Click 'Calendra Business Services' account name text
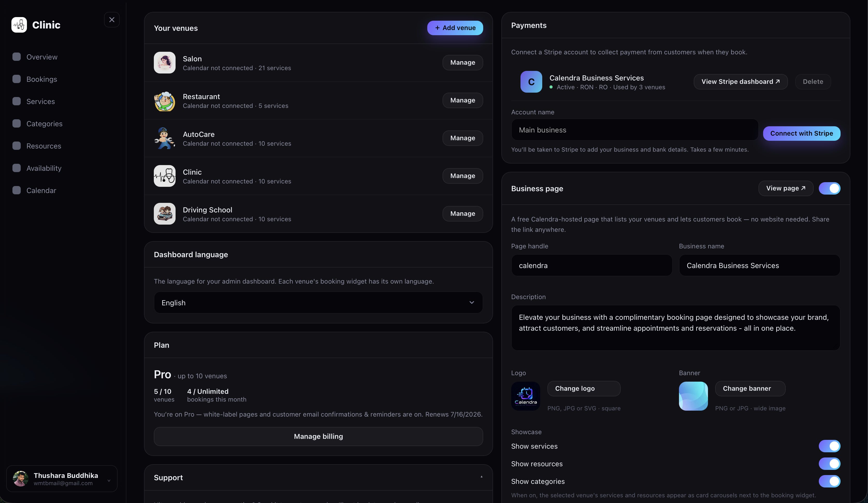 [x=597, y=78]
